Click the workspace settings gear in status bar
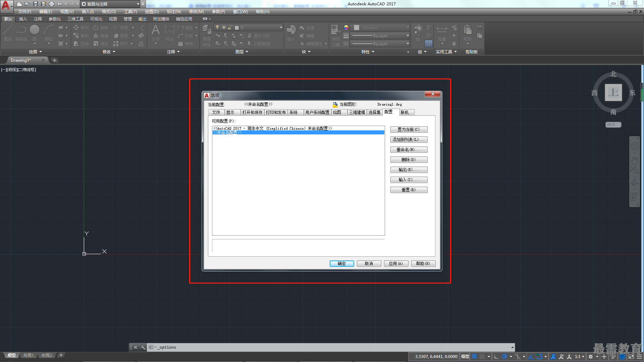This screenshot has width=644, height=362. click(x=591, y=357)
